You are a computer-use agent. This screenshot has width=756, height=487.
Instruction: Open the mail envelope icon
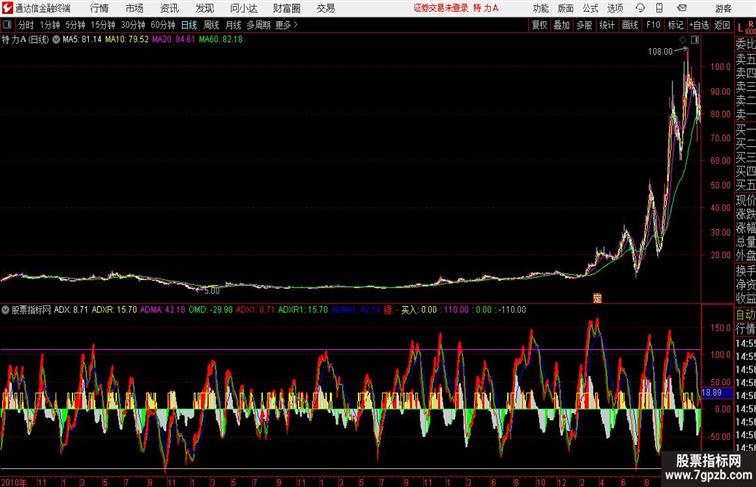coord(682,8)
